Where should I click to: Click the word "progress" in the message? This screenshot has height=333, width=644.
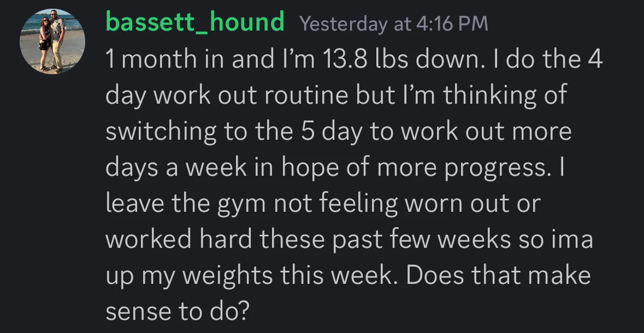495,168
